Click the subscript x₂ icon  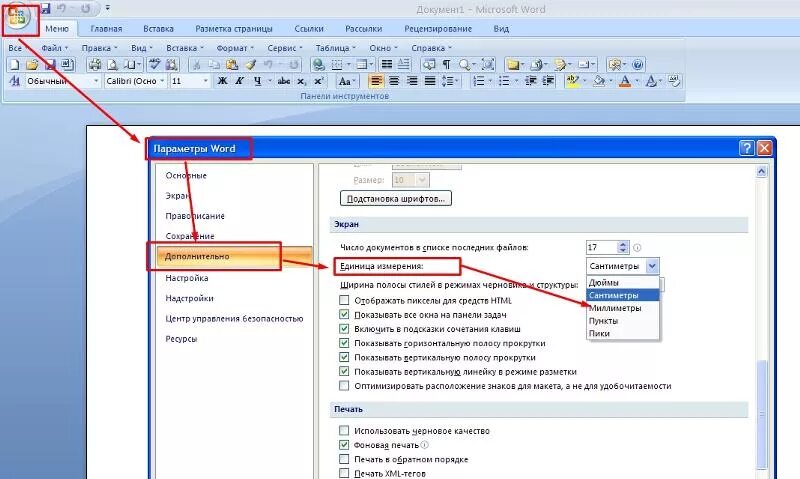[x=302, y=81]
